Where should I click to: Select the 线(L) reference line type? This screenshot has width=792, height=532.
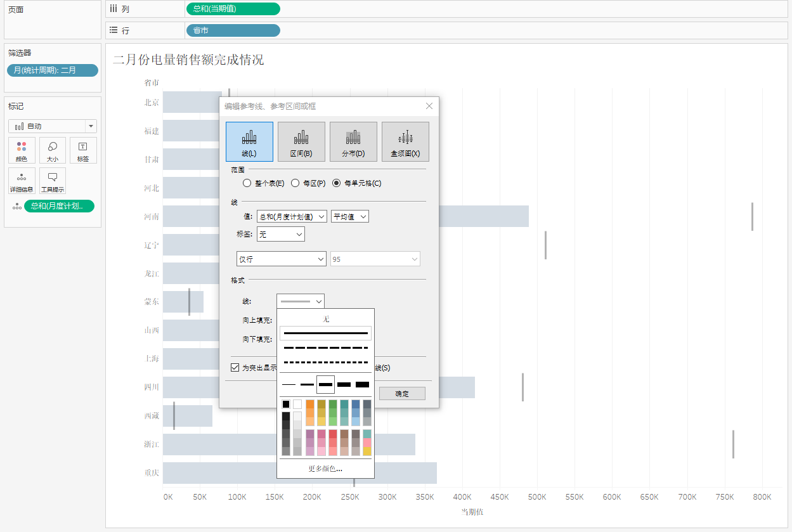click(x=249, y=141)
